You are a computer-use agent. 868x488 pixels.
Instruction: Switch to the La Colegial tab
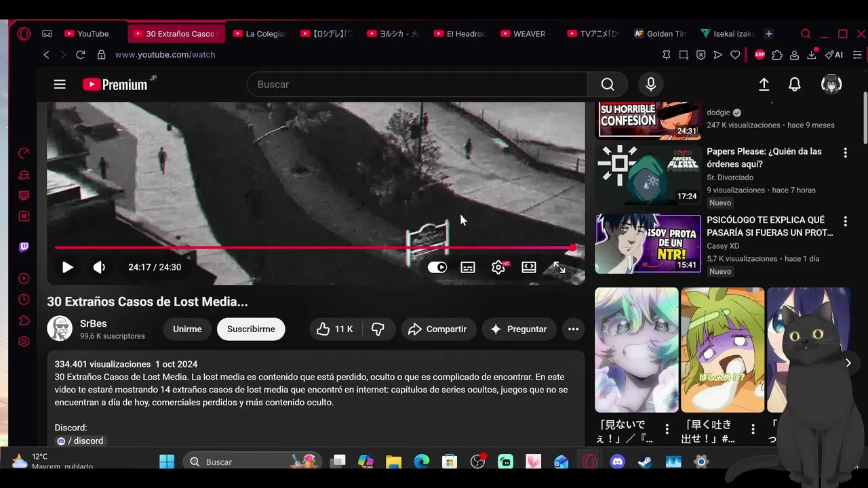(x=259, y=34)
